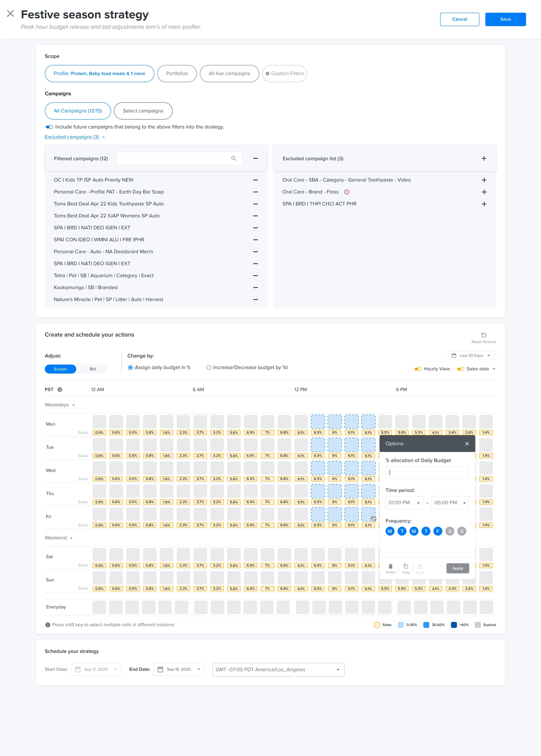Select the Profile scope filter chip

[x=99, y=74]
